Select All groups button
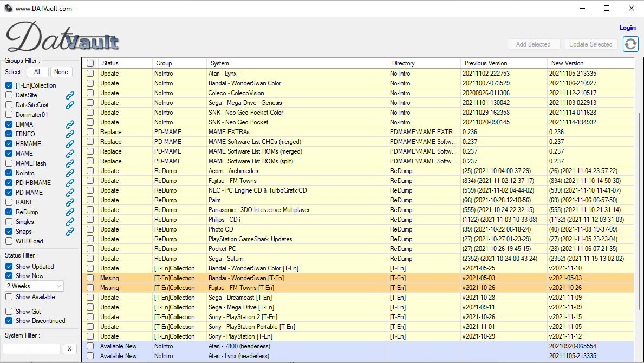644x363 pixels. pyautogui.click(x=37, y=72)
